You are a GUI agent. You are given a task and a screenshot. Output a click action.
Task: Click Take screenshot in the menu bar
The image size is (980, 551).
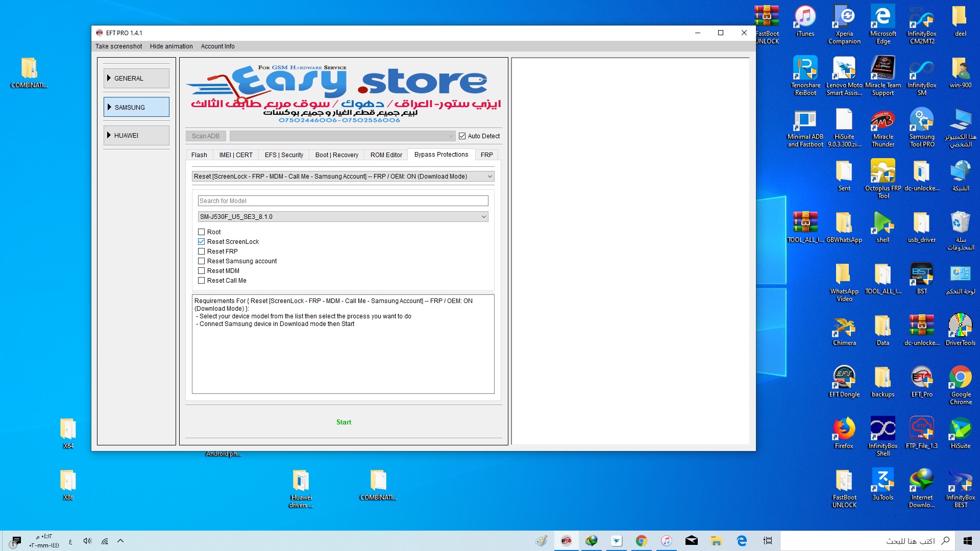118,46
